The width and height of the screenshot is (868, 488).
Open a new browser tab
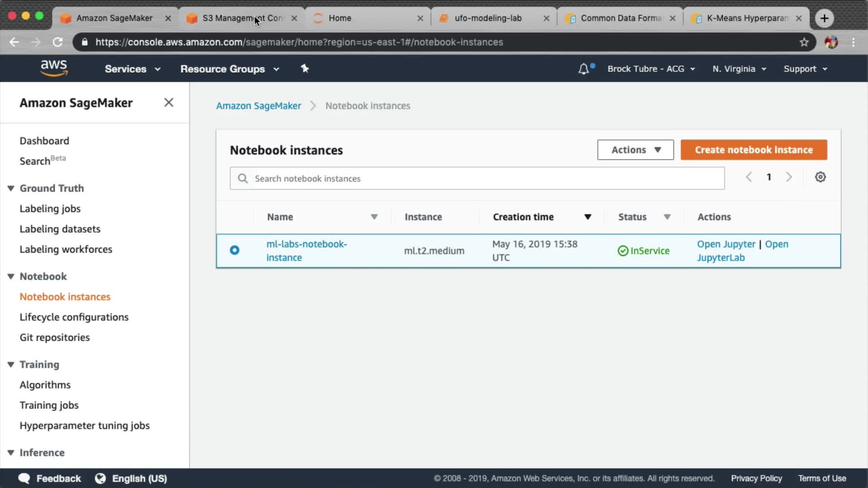[824, 18]
